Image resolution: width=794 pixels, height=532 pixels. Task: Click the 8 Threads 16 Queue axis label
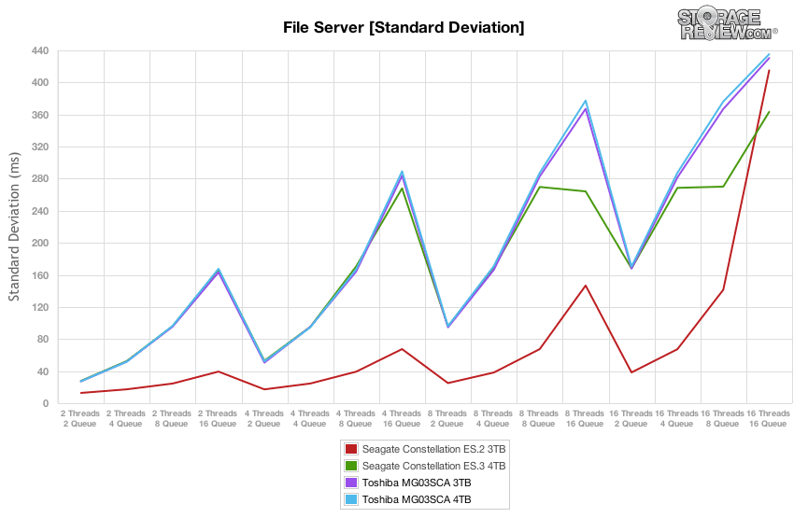click(585, 419)
